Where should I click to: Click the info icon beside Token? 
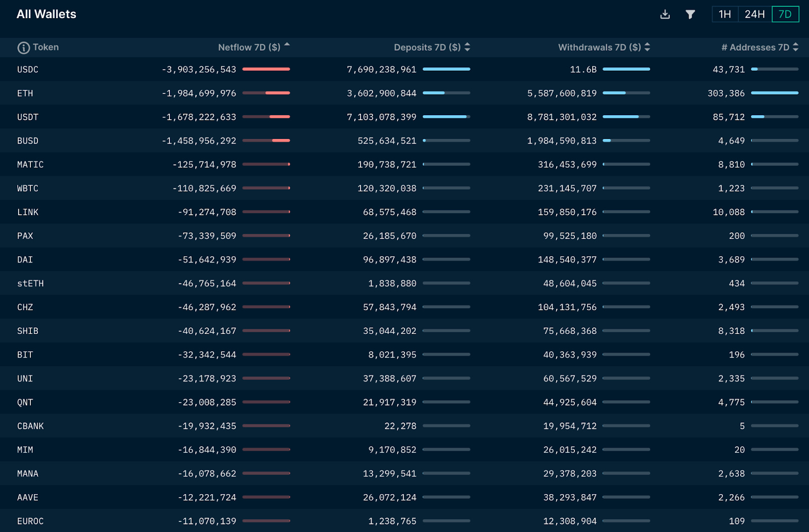(24, 47)
